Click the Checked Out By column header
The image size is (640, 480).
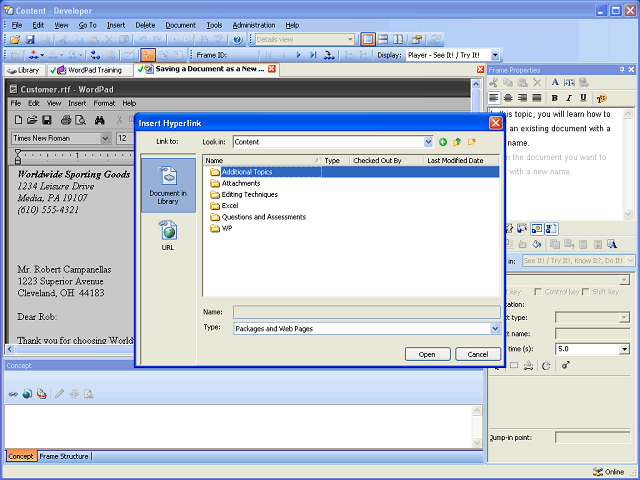(386, 161)
